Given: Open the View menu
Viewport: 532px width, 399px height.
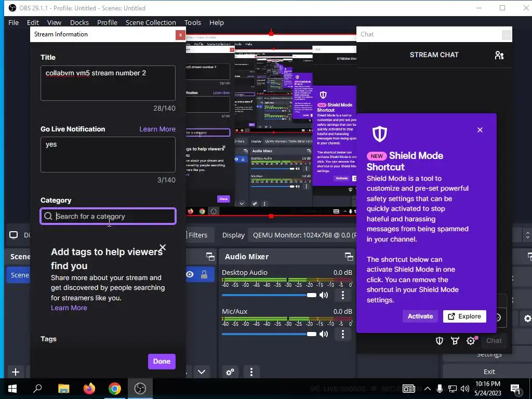Looking at the screenshot, I should 54,22.
